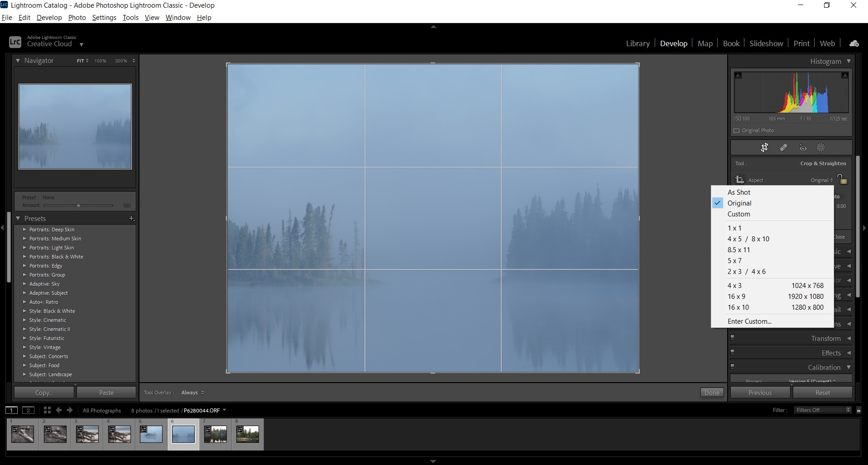Select the Red Eye Correction tool
The height and width of the screenshot is (465, 868).
point(803,147)
